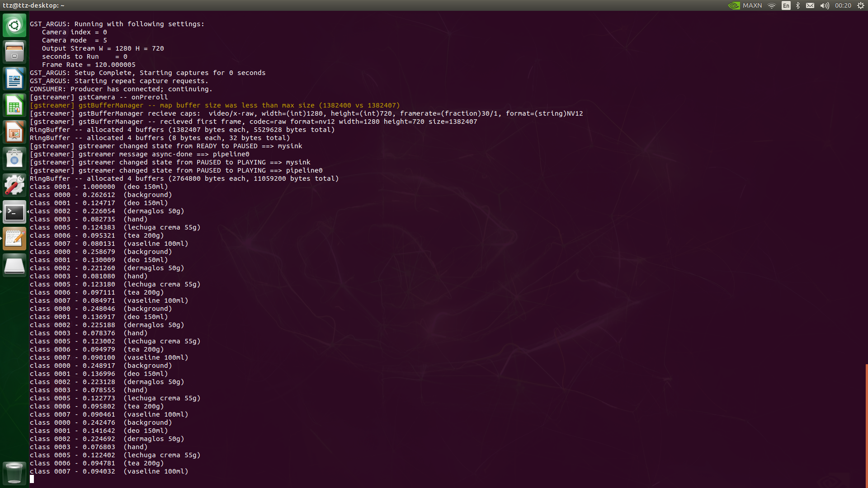Toggle the Bluetooth indicator
The height and width of the screenshot is (488, 868).
797,6
